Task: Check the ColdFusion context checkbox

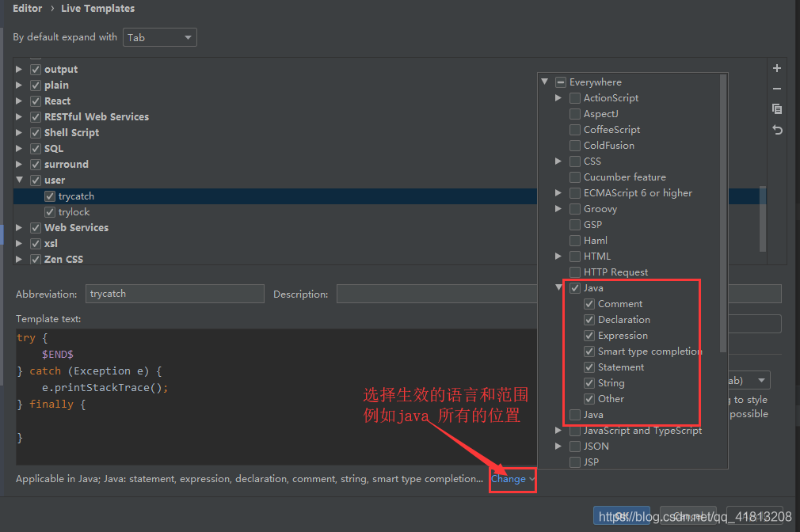Action: point(575,146)
